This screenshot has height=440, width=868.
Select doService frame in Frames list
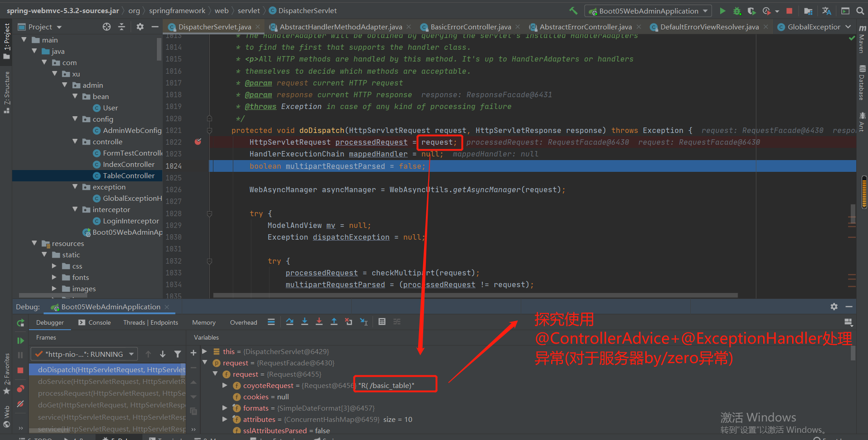(112, 381)
